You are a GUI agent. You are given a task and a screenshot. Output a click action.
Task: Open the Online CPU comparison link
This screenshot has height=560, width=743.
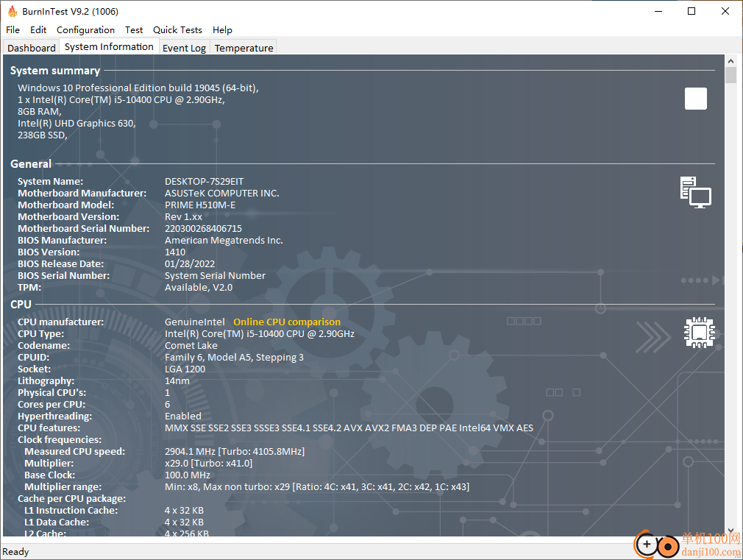coord(287,322)
